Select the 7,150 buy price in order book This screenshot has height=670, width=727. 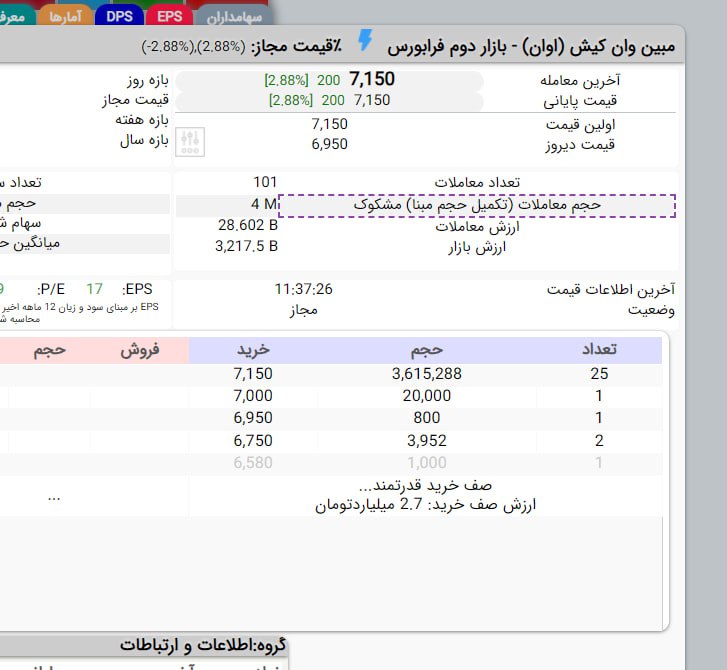(252, 374)
